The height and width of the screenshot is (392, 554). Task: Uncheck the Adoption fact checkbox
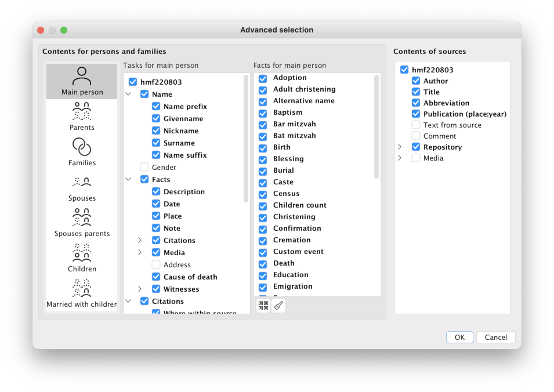click(263, 78)
